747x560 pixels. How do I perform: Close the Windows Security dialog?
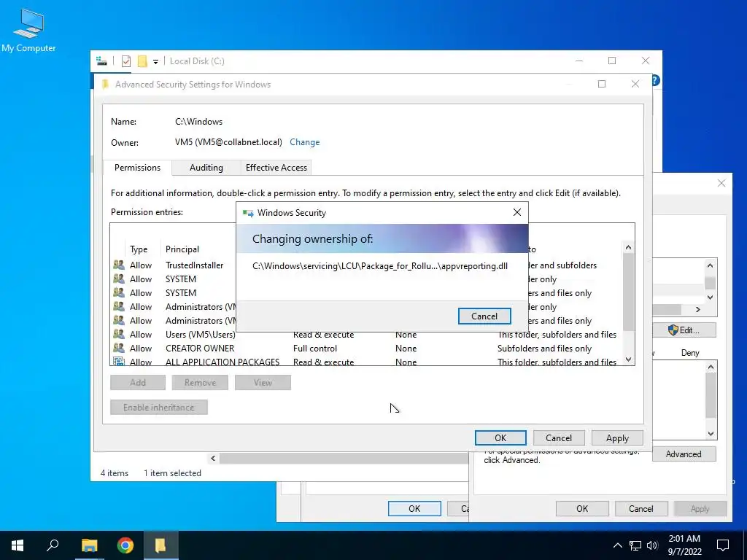pos(517,212)
